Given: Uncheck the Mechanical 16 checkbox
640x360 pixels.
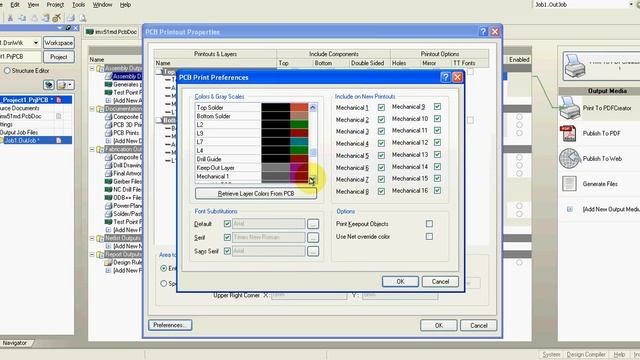Looking at the screenshot, I should click(437, 191).
